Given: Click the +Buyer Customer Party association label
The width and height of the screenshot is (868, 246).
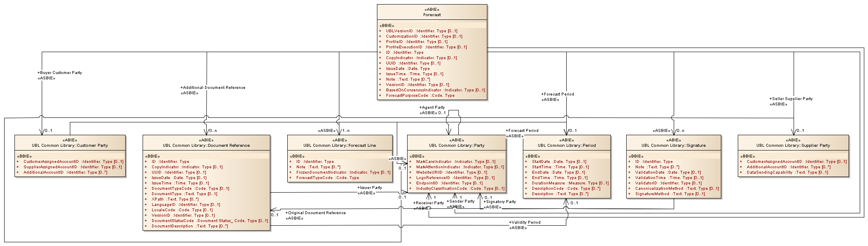Looking at the screenshot, I should click(x=60, y=73).
